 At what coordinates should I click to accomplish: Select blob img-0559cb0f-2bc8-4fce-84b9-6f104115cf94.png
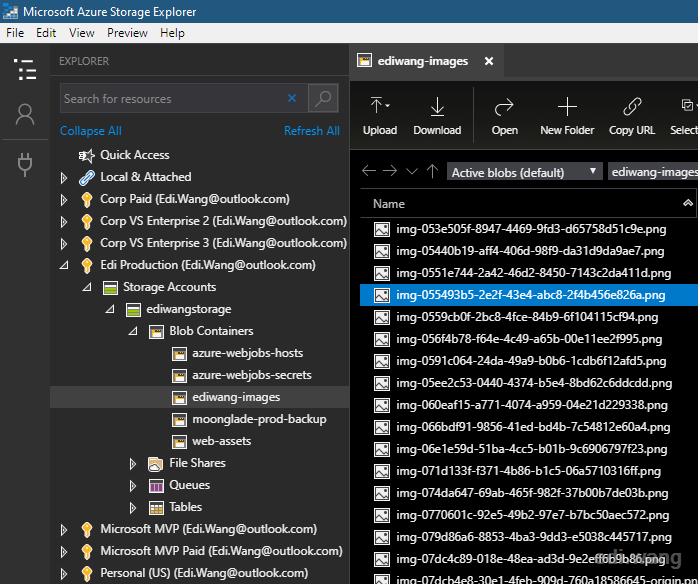[x=529, y=317]
